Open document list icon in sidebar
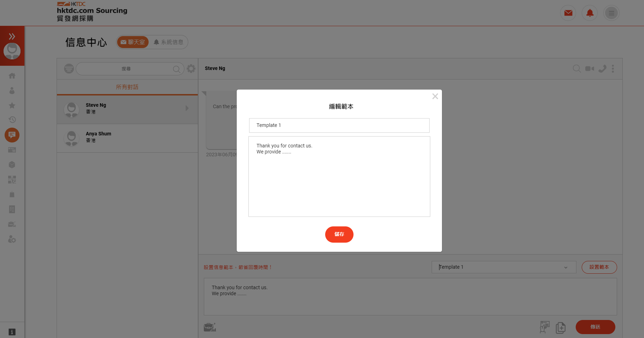Viewport: 644px width, 338px height. pyautogui.click(x=12, y=209)
